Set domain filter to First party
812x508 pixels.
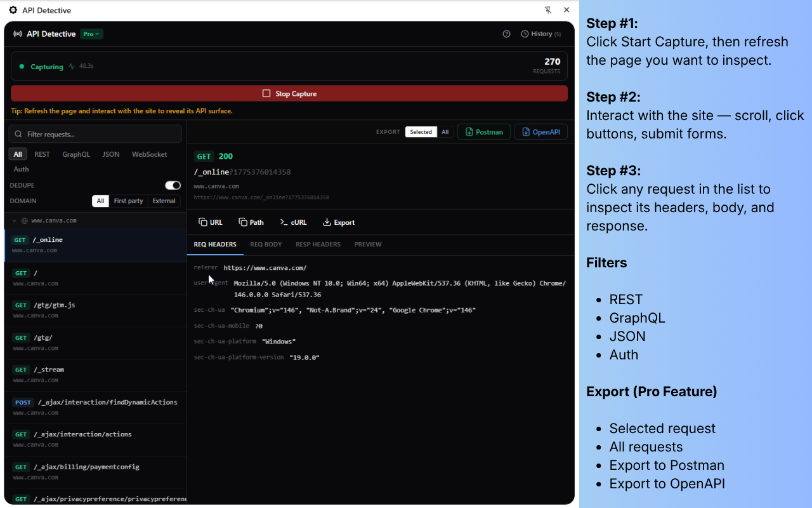pos(128,201)
